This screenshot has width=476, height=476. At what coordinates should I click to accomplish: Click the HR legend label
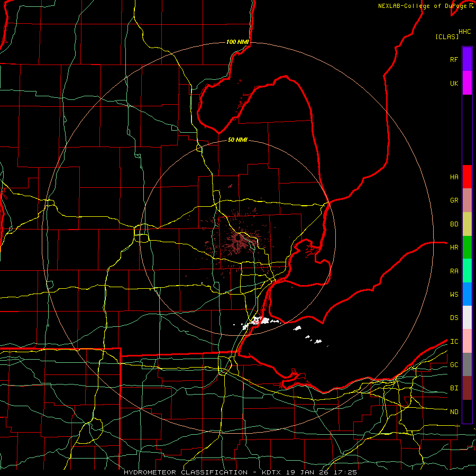pos(454,248)
